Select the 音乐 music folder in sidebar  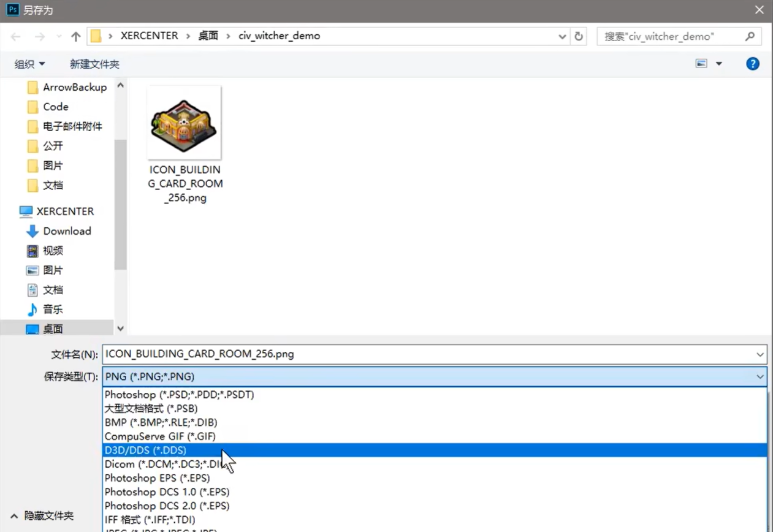pos(53,310)
